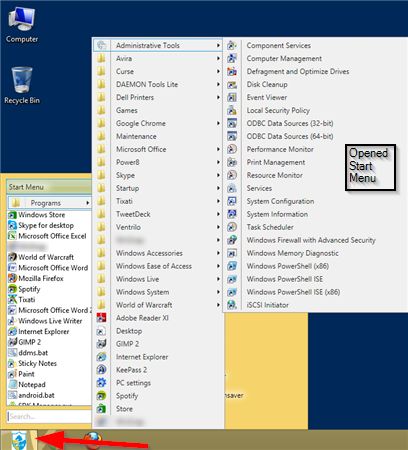Select ODBC Data Sources (32-bit)
Screen dimensions: 408x450
[x=290, y=123]
